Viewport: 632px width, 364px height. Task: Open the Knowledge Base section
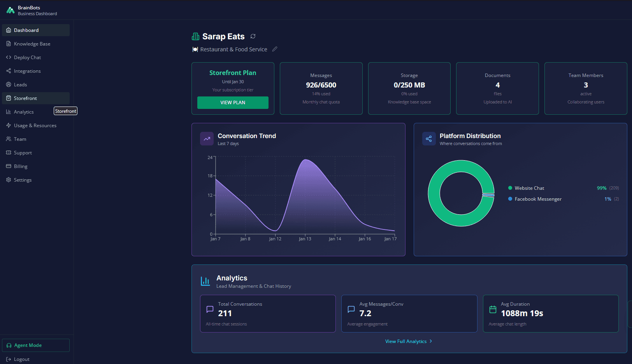(x=32, y=44)
